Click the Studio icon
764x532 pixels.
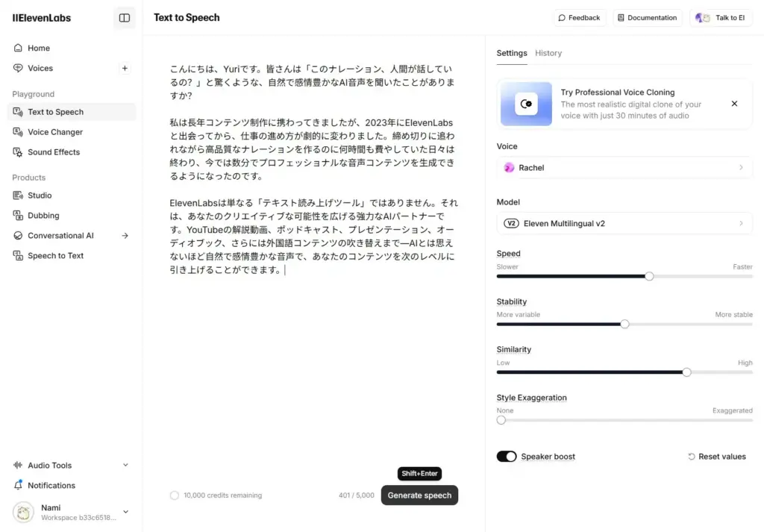coord(18,195)
